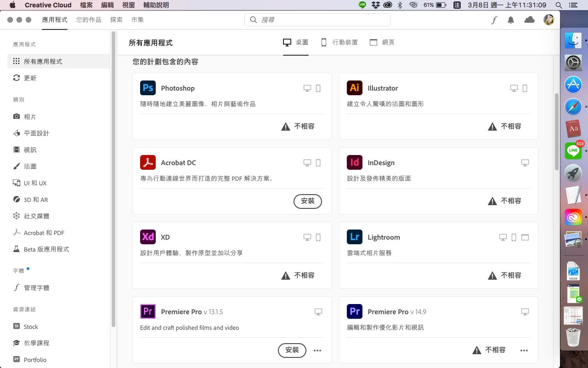Open Creative Cloud menu in menu bar
588x368 pixels.
click(x=48, y=5)
